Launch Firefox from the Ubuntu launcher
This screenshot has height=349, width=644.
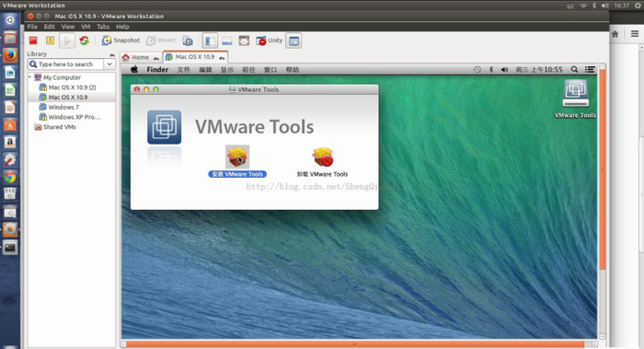pos(10,55)
